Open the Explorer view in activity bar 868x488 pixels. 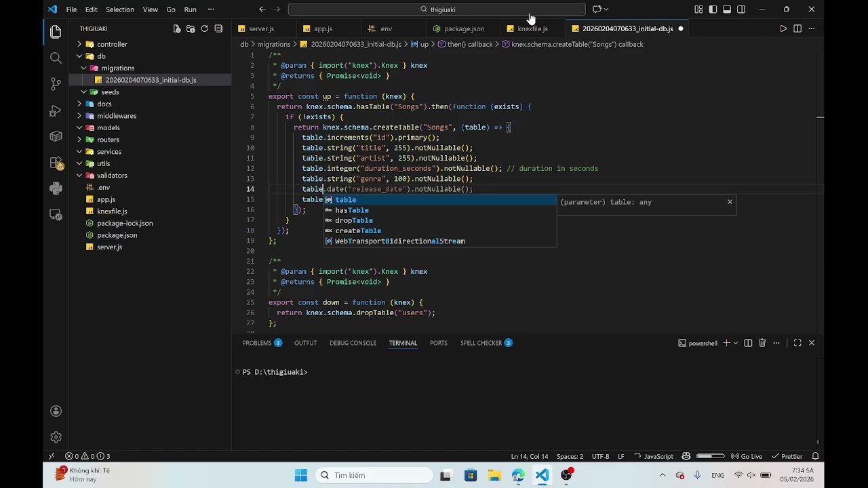click(x=56, y=32)
